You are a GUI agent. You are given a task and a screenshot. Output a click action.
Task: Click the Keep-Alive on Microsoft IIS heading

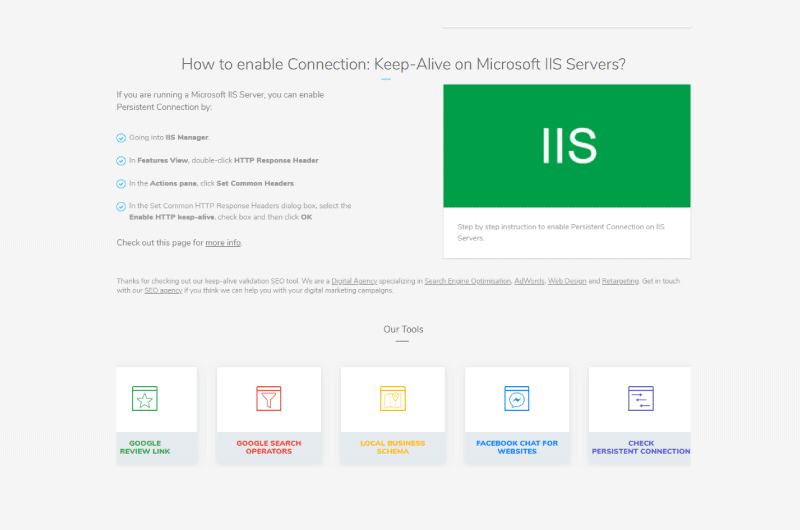[x=403, y=64]
